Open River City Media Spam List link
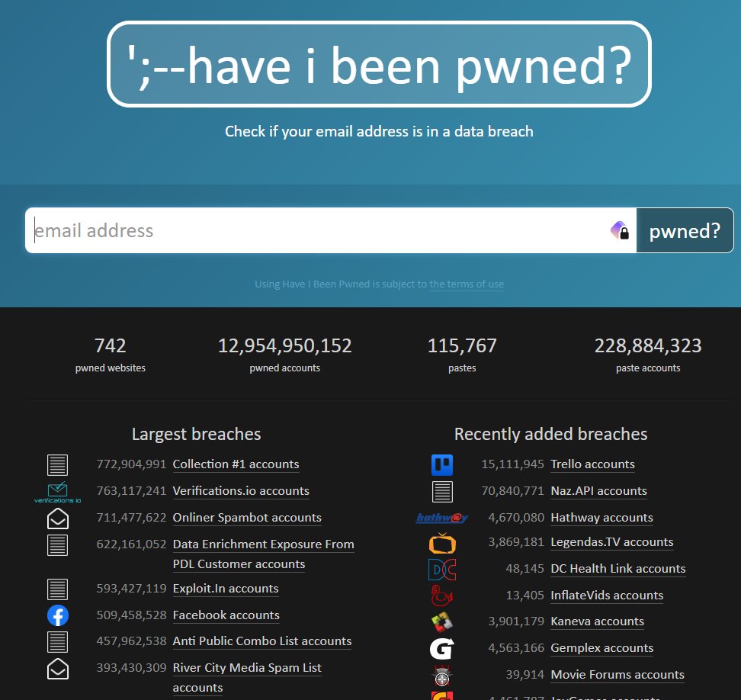Viewport: 741px width, 700px height. pyautogui.click(x=247, y=677)
